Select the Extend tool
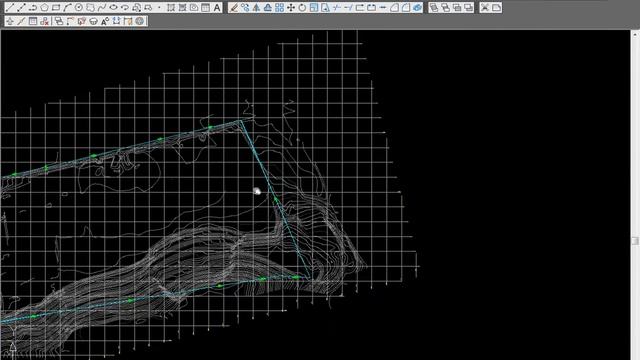The image size is (640, 360). [348, 8]
